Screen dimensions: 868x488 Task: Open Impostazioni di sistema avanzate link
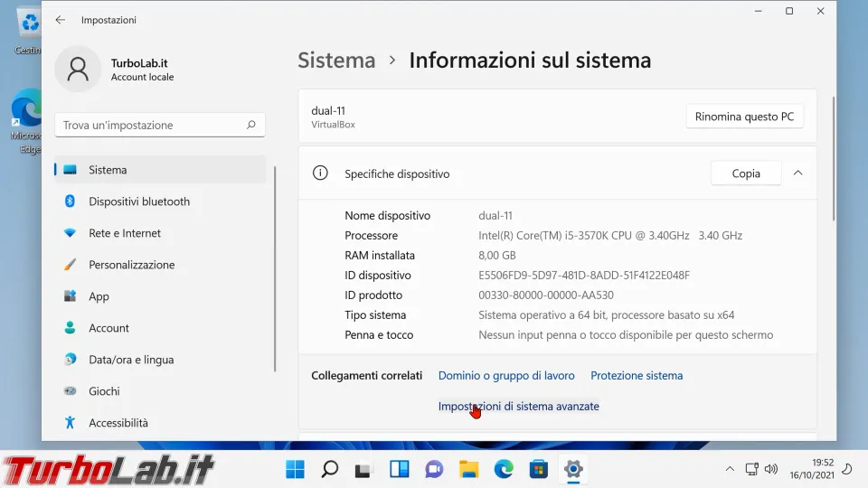click(518, 407)
